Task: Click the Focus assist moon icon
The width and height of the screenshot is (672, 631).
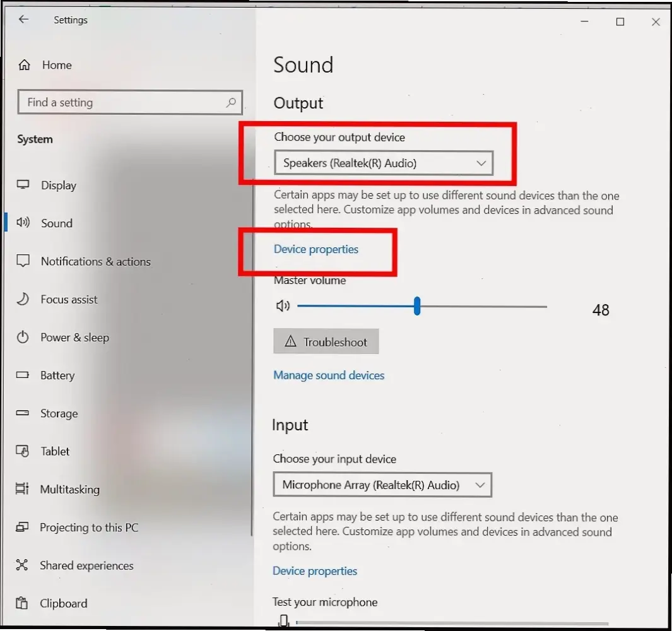Action: point(23,299)
